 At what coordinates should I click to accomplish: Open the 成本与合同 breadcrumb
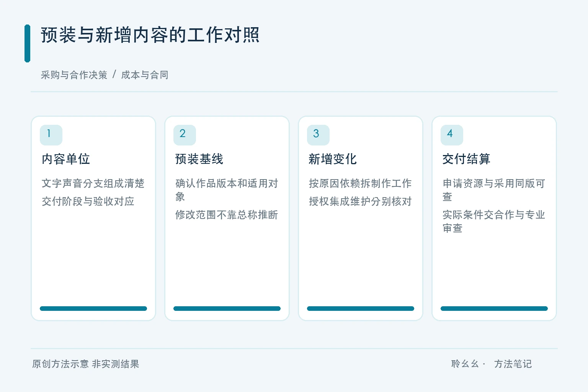coord(145,75)
